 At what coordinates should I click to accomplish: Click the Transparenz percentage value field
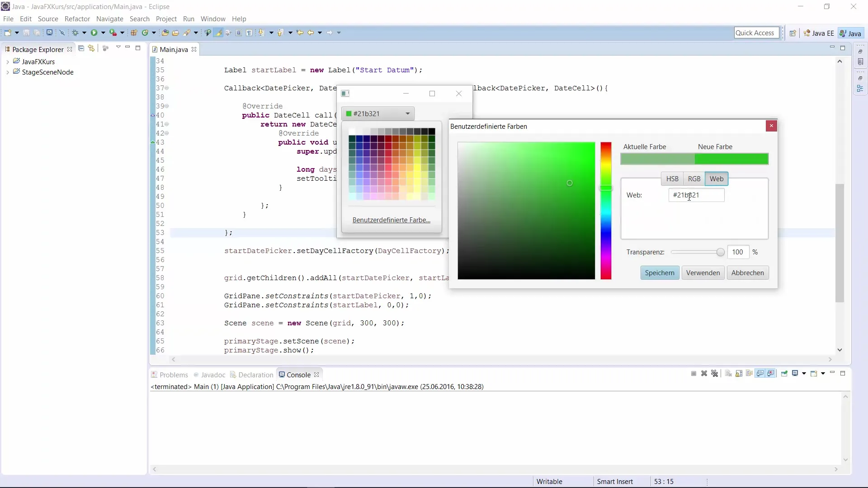pos(738,252)
